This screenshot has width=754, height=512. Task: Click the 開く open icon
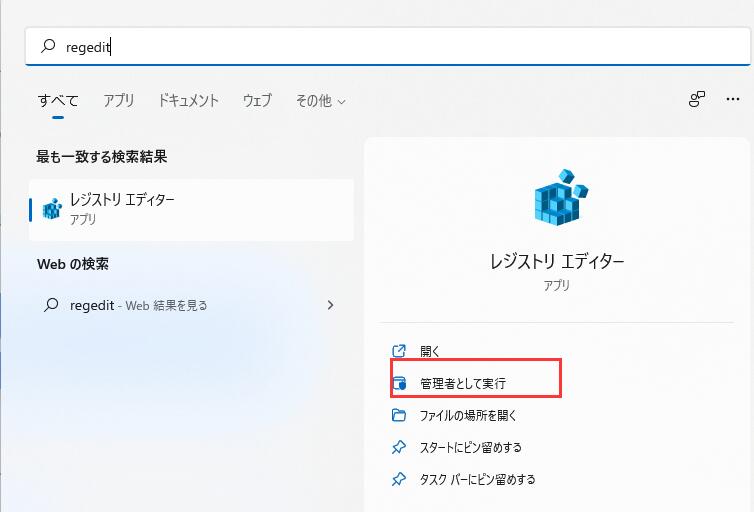[399, 351]
